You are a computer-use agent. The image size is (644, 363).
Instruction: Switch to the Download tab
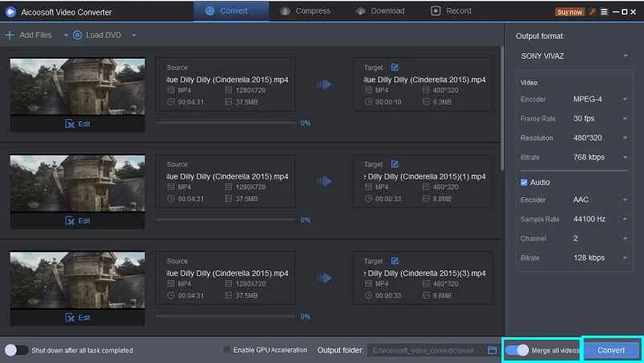(x=380, y=11)
